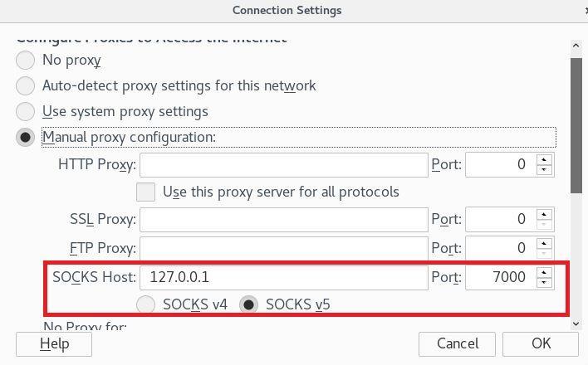Cancel the connection settings dialog
The image size is (588, 365).
(457, 343)
